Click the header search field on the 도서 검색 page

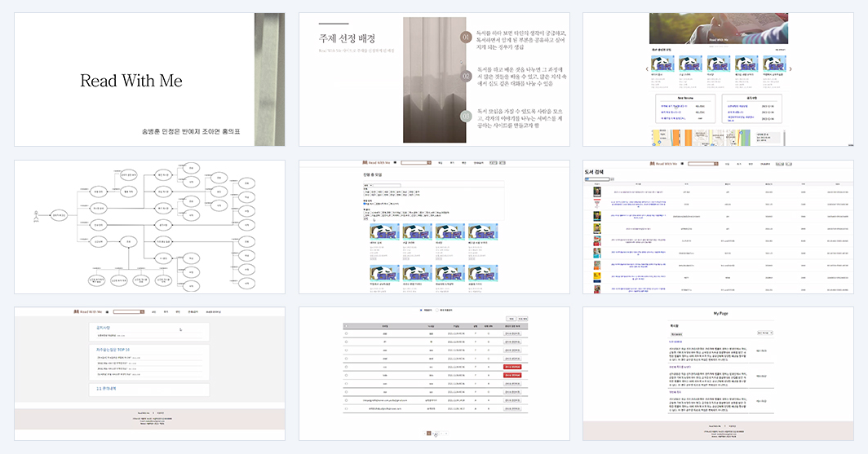tap(701, 164)
